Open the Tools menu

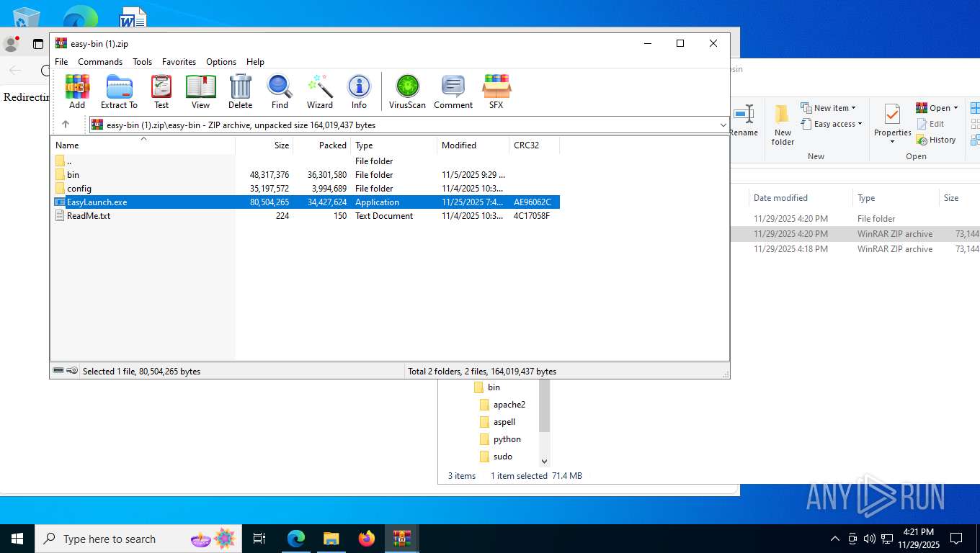[x=142, y=62]
